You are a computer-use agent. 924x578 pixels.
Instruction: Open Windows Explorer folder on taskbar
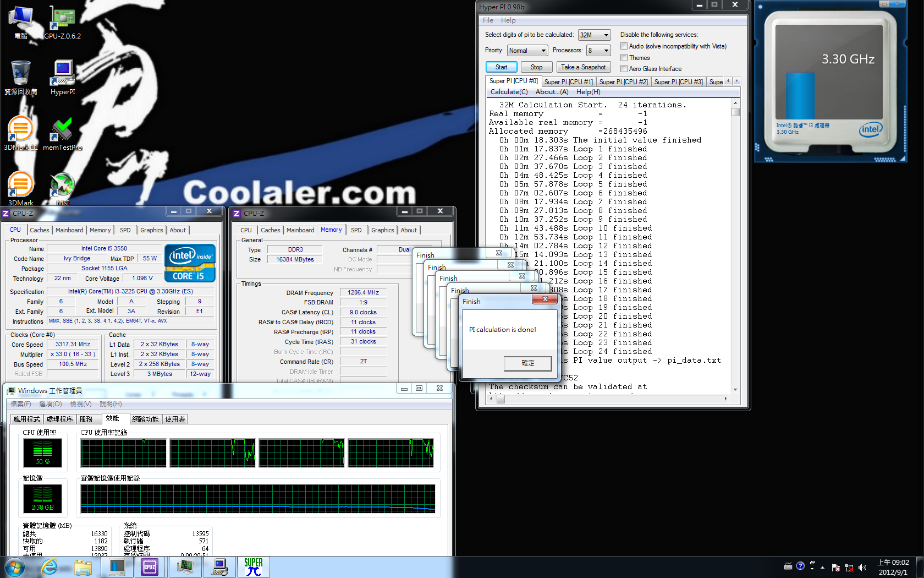(83, 567)
